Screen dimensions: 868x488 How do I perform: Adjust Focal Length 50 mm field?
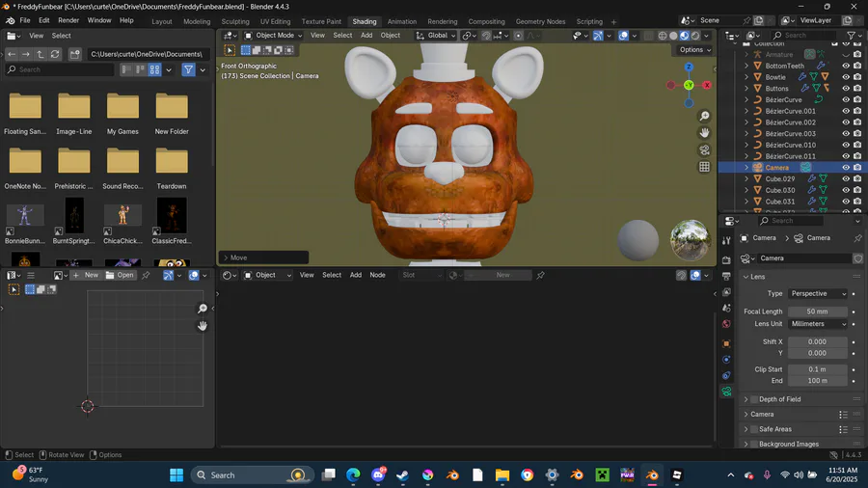click(818, 312)
